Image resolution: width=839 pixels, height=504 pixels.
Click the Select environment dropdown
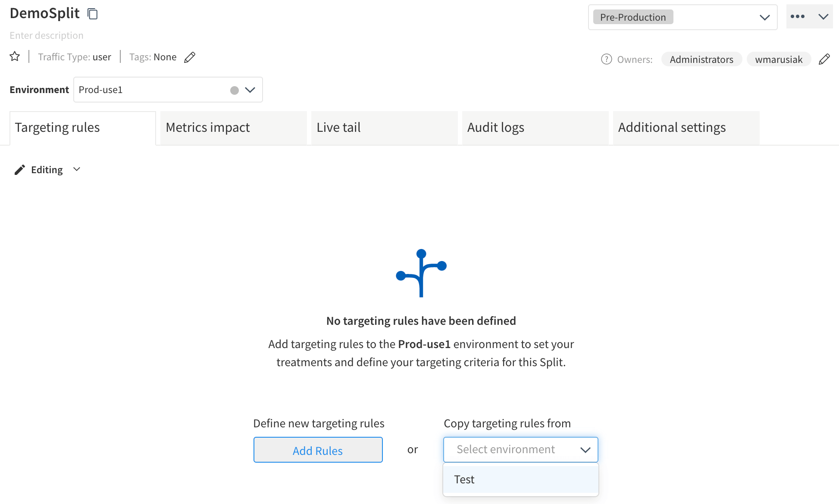520,448
